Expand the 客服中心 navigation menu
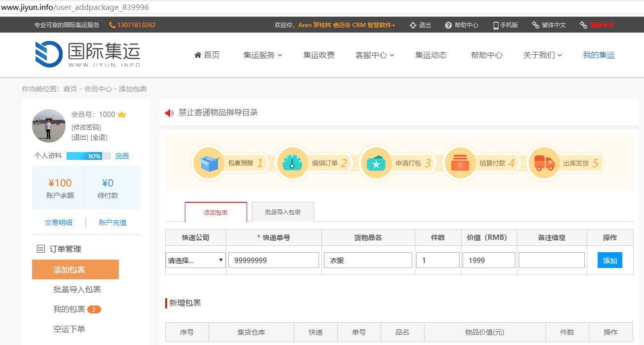The height and width of the screenshot is (345, 644). (374, 55)
